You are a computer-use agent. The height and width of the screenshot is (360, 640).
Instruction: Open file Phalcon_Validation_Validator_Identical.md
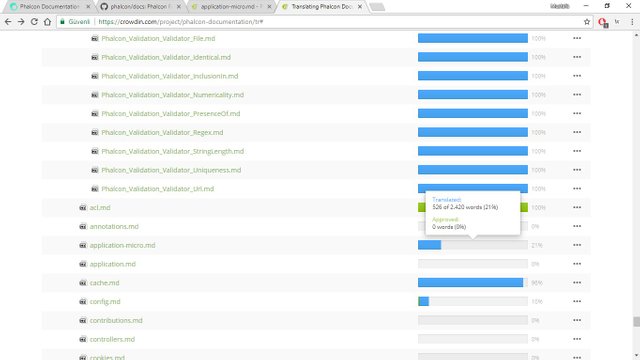click(166, 57)
